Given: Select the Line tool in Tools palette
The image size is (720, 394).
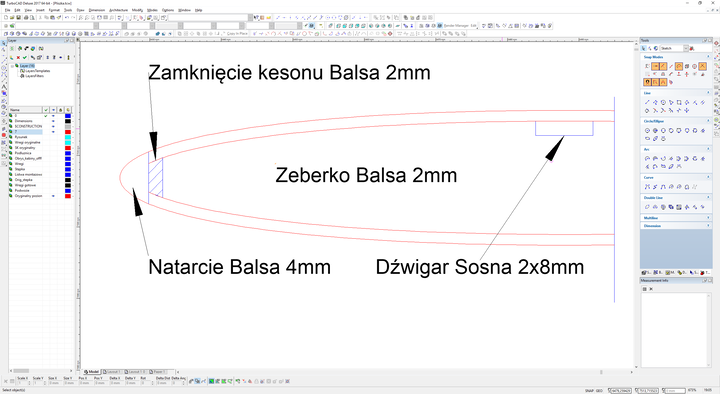Looking at the screenshot, I should 647,102.
